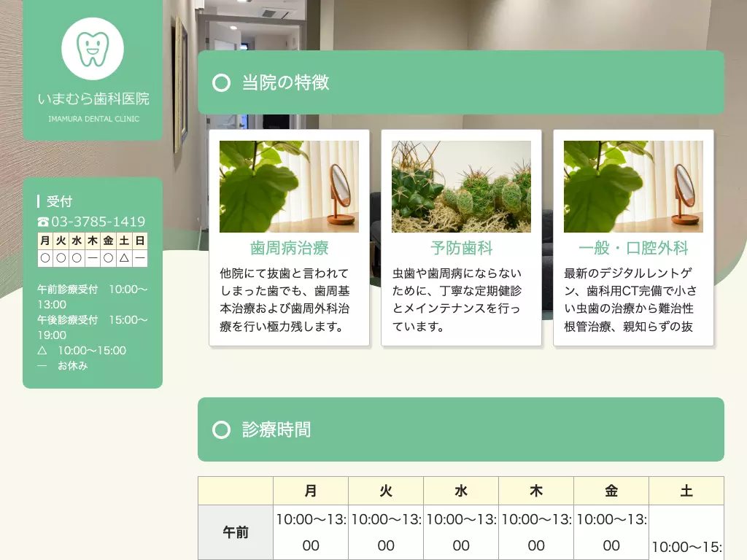This screenshot has width=747, height=560.
Task: Select the 金 cell in the sidebar schedule
Action: click(x=108, y=241)
